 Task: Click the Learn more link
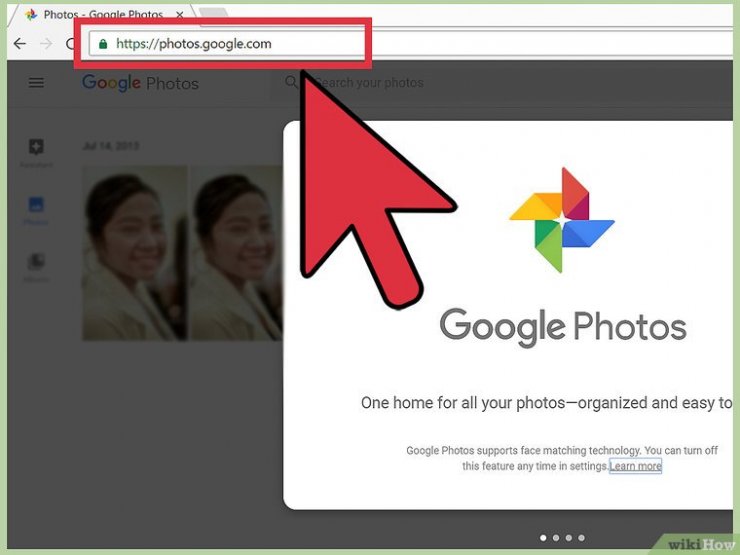[x=635, y=466]
